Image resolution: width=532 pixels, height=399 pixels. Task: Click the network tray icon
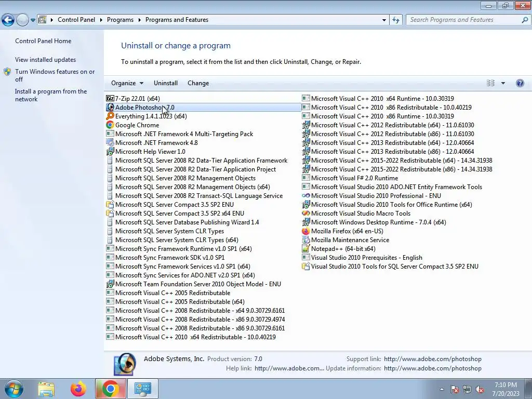(x=467, y=390)
